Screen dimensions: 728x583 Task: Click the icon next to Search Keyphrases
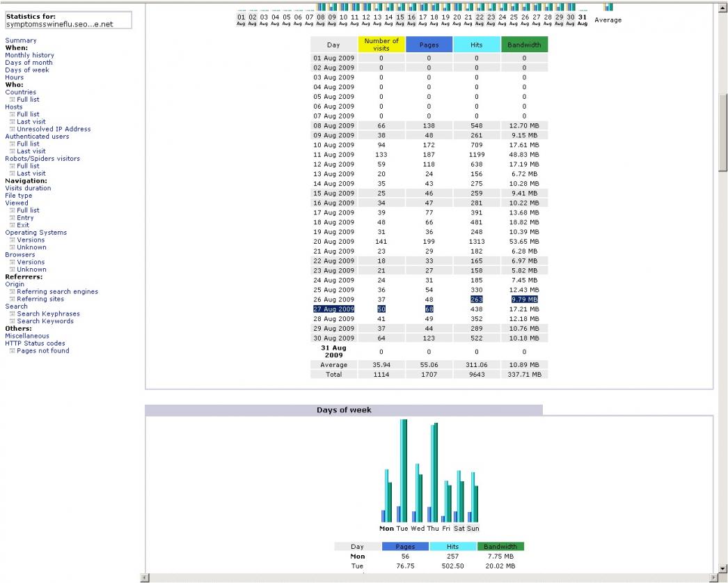(12, 314)
